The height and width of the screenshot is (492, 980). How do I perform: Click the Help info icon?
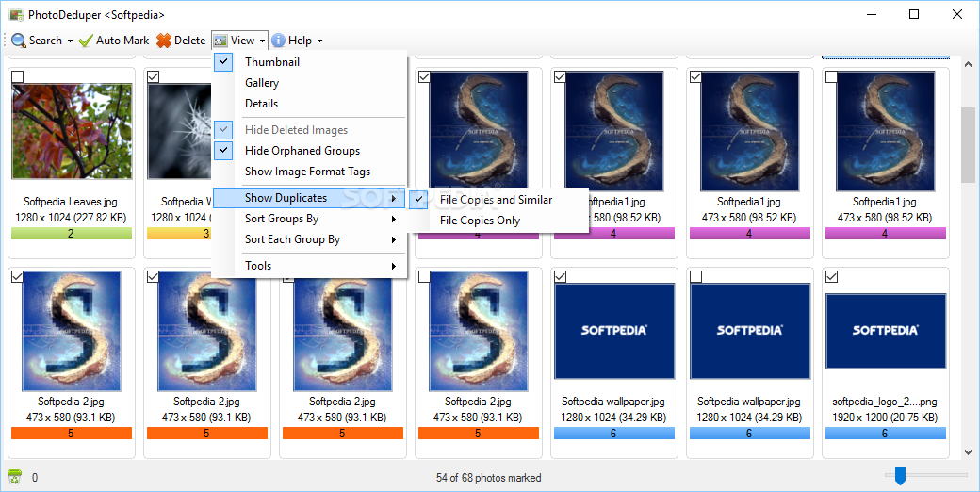pyautogui.click(x=278, y=41)
